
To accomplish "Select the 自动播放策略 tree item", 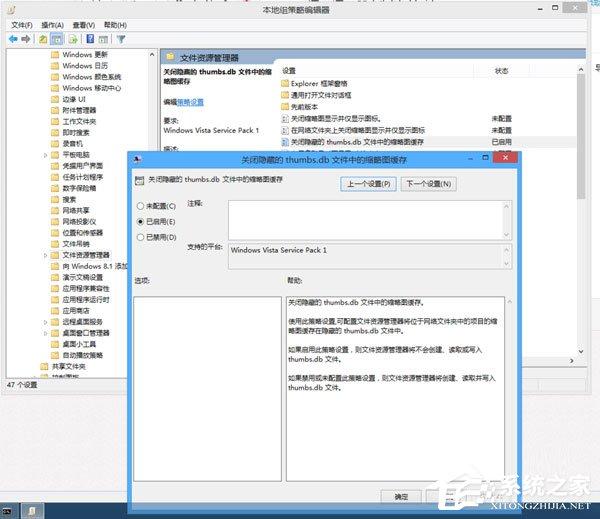I will click(x=83, y=356).
